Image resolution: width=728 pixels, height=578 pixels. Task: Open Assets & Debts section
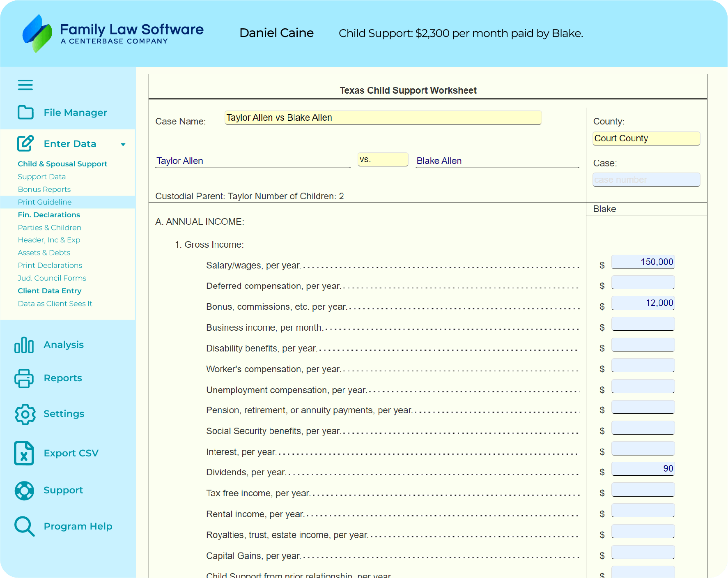coord(44,253)
